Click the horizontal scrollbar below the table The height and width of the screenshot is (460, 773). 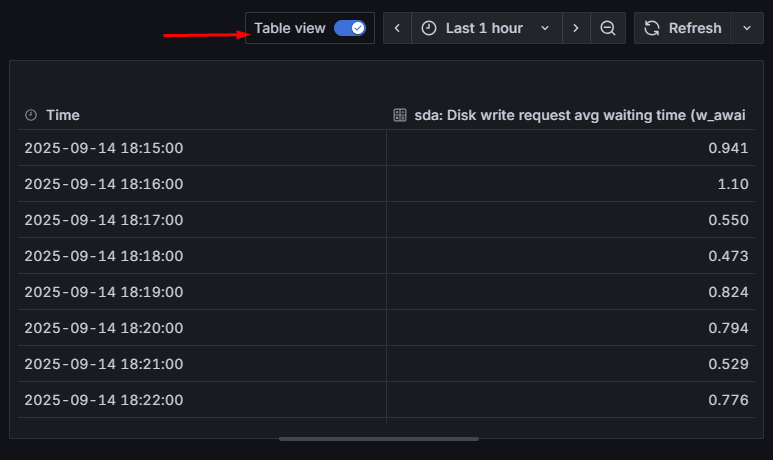[378, 438]
